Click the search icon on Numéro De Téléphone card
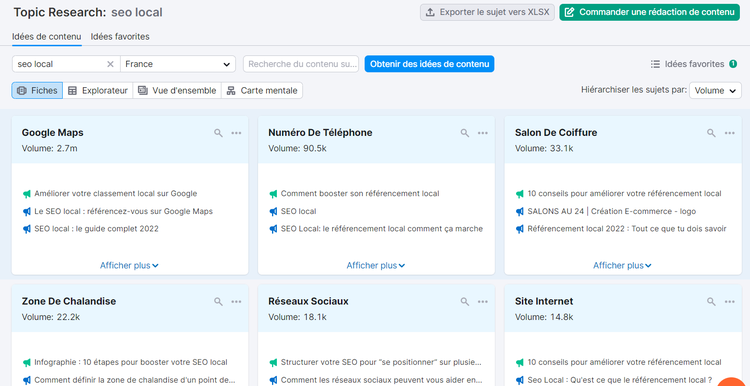This screenshot has width=750, height=386. point(464,133)
